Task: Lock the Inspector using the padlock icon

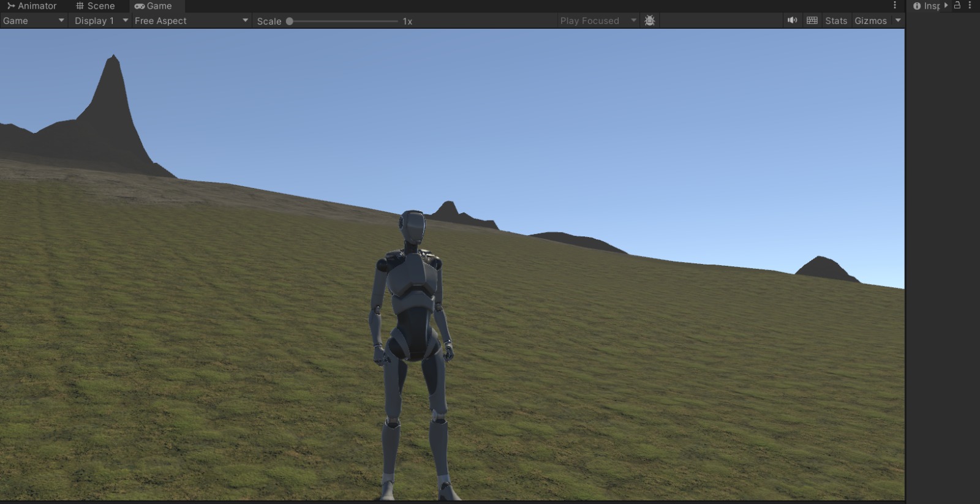Action: [957, 6]
